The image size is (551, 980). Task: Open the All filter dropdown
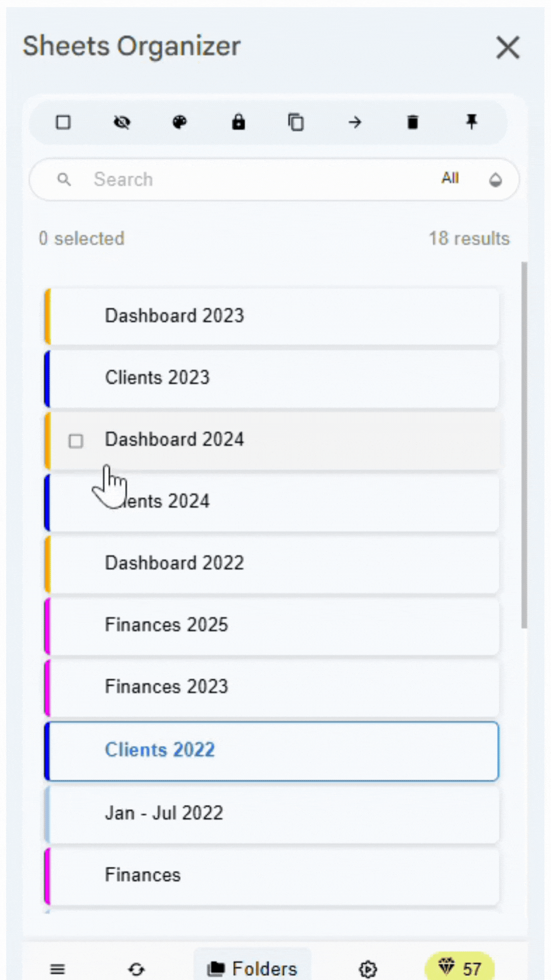coord(450,179)
